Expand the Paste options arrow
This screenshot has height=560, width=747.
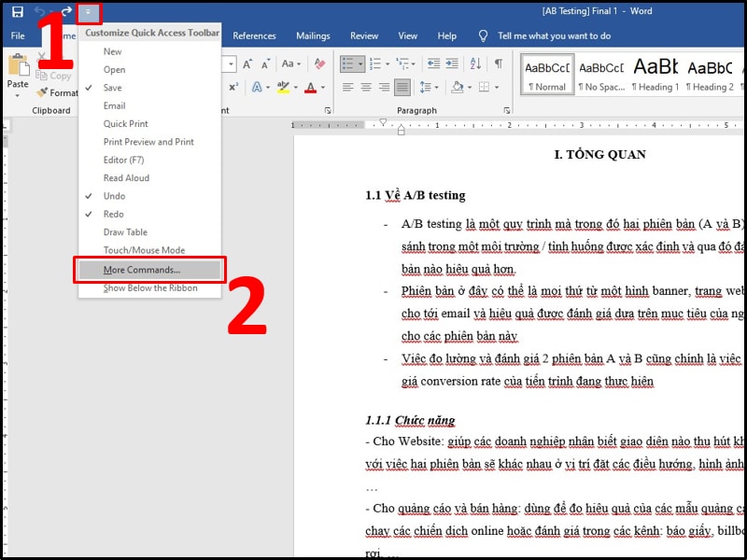(x=18, y=96)
